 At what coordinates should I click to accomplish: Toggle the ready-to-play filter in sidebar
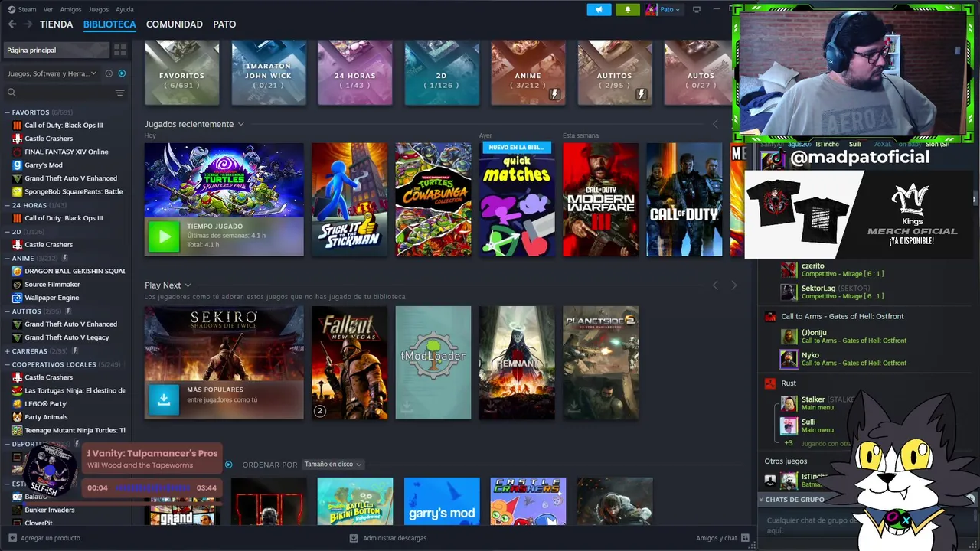122,73
